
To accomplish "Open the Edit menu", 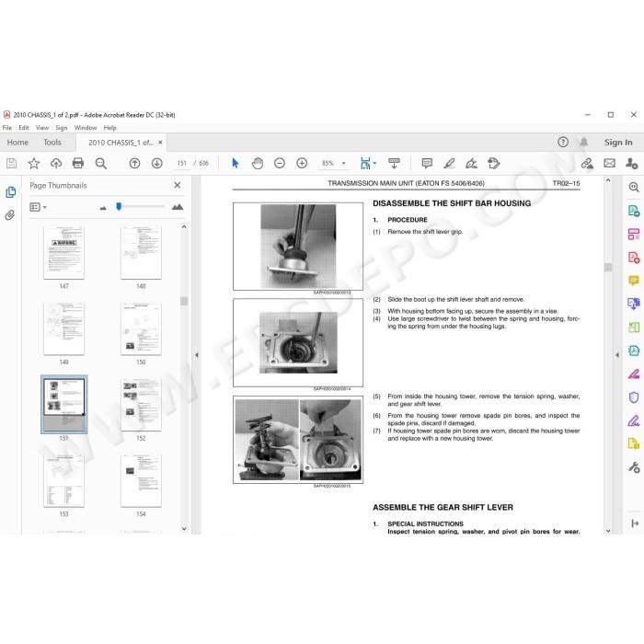I will click(24, 128).
